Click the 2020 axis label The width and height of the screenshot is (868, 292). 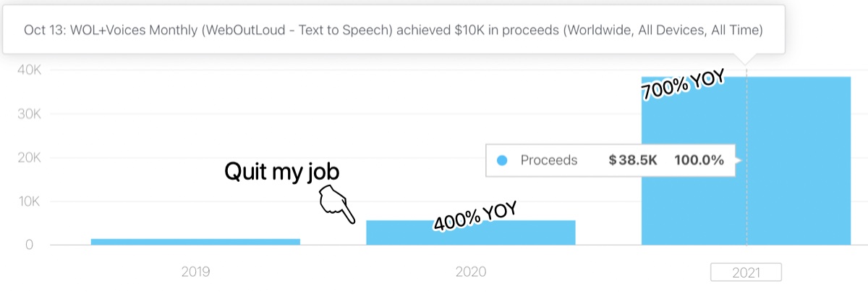(x=471, y=272)
